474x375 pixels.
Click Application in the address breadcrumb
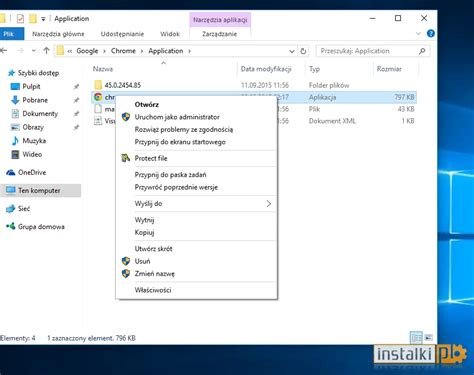point(166,51)
